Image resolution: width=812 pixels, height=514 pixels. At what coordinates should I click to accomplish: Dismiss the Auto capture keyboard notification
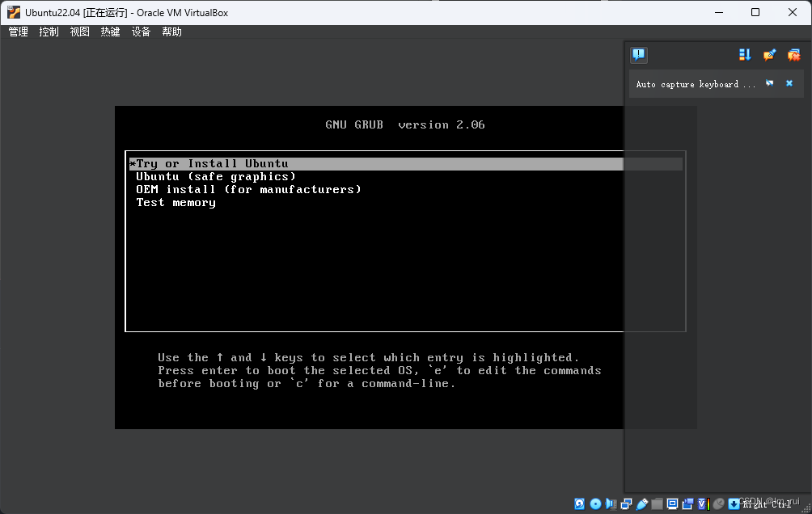click(789, 83)
